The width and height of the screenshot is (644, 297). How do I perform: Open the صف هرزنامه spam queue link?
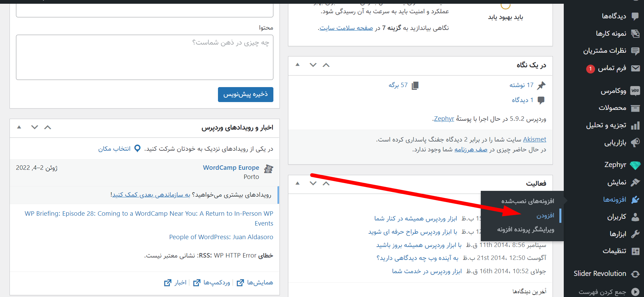471,149
